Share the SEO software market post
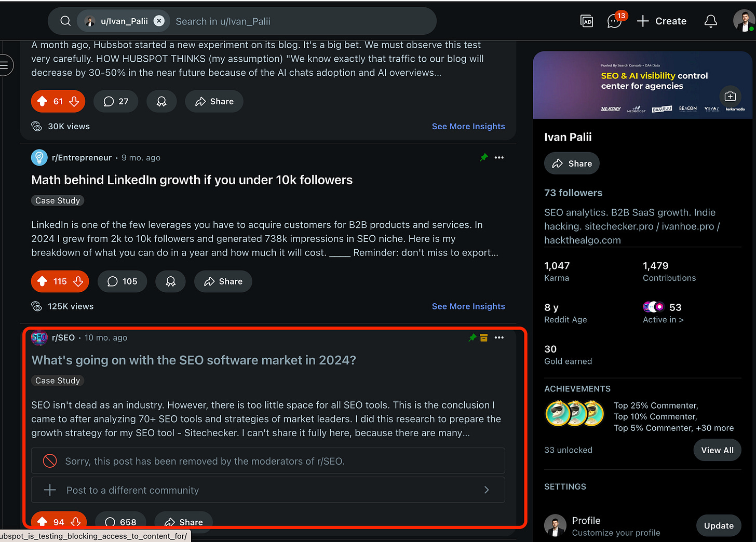 (184, 522)
